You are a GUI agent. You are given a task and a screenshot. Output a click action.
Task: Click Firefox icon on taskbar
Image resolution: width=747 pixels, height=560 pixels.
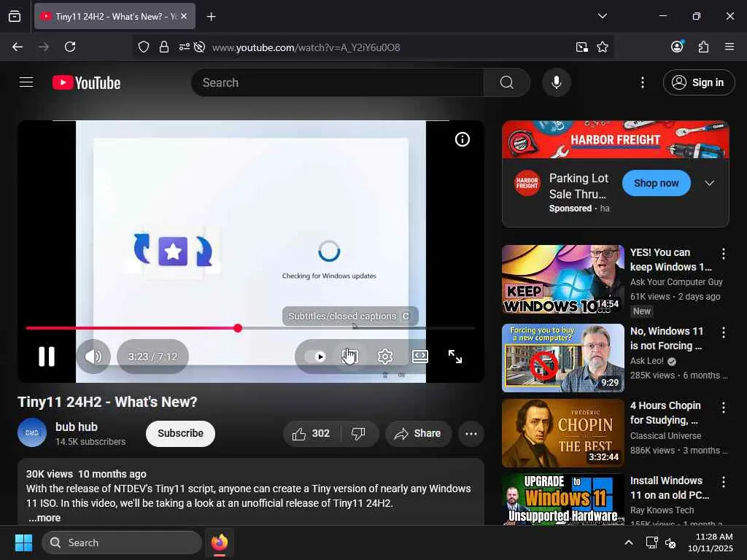[x=220, y=542]
